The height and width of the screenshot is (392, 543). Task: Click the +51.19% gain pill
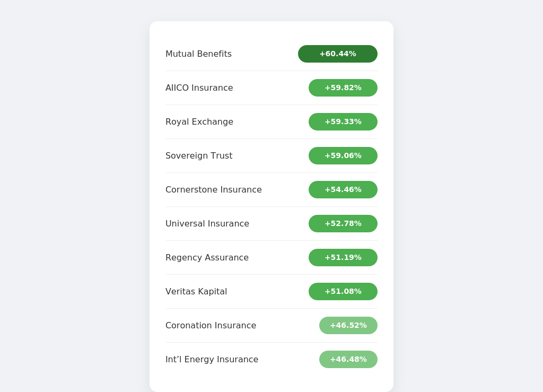[343, 258]
